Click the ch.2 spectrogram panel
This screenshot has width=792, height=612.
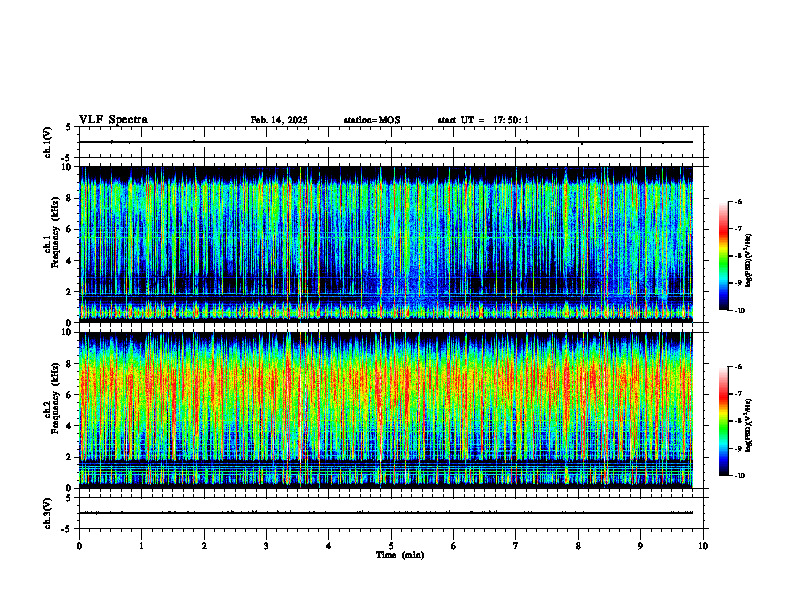pos(386,410)
